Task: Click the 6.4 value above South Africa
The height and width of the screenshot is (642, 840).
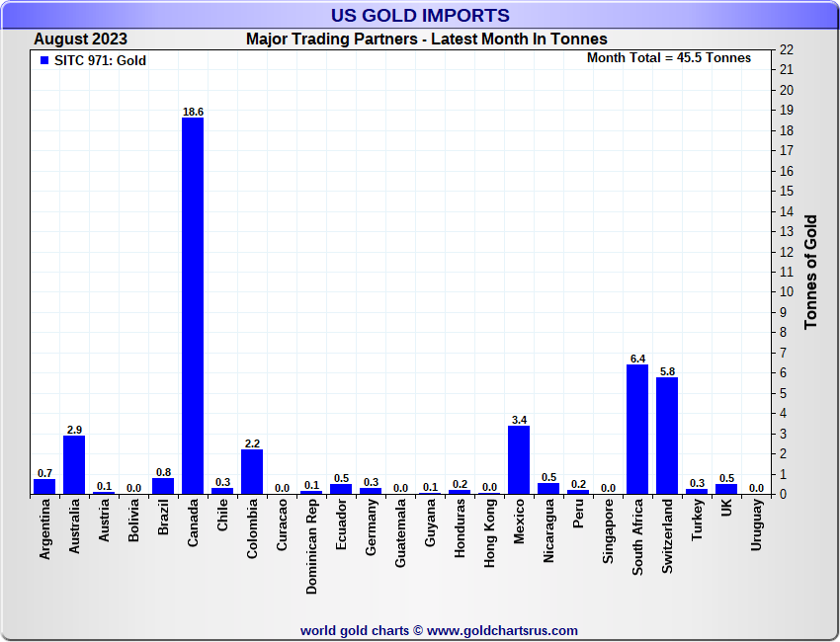Action: [x=637, y=359]
